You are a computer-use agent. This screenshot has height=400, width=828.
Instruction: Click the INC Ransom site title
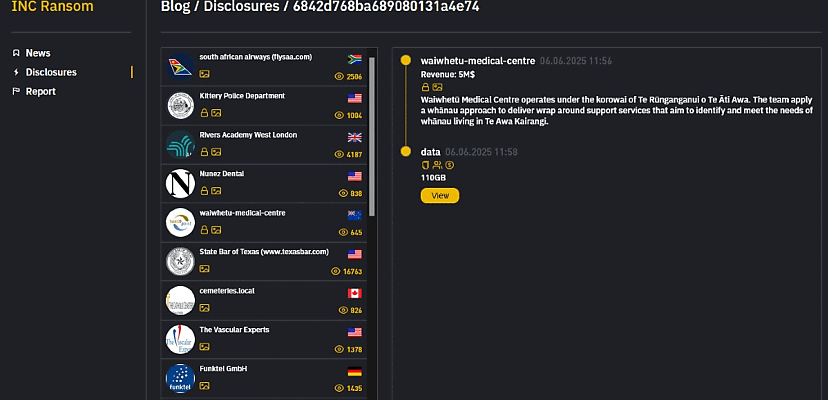pos(52,6)
